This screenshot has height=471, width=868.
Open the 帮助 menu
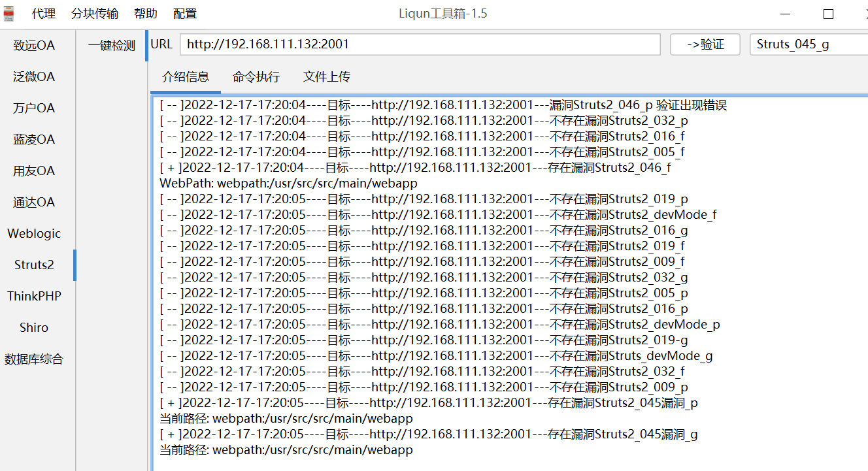click(146, 14)
